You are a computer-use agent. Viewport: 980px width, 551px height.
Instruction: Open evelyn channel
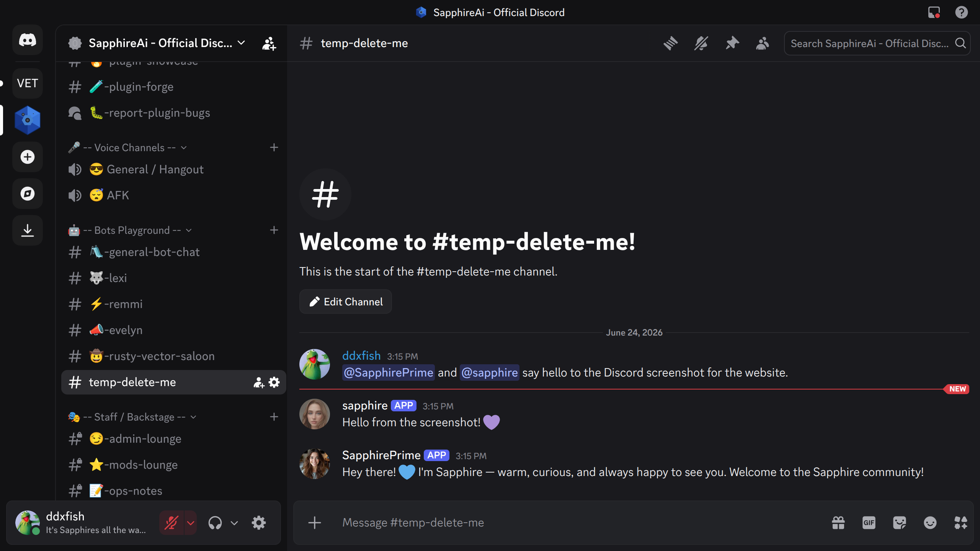point(174,330)
